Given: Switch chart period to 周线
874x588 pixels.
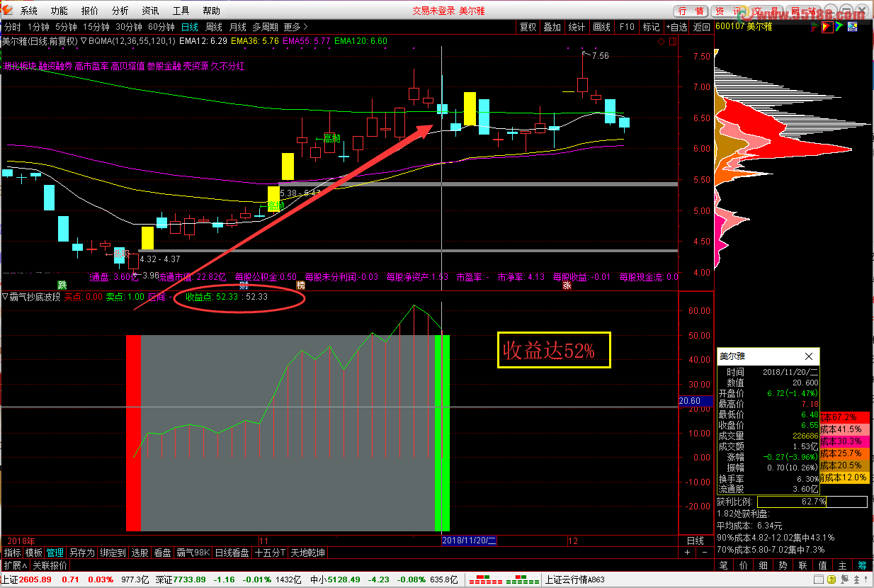Looking at the screenshot, I should pos(214,27).
